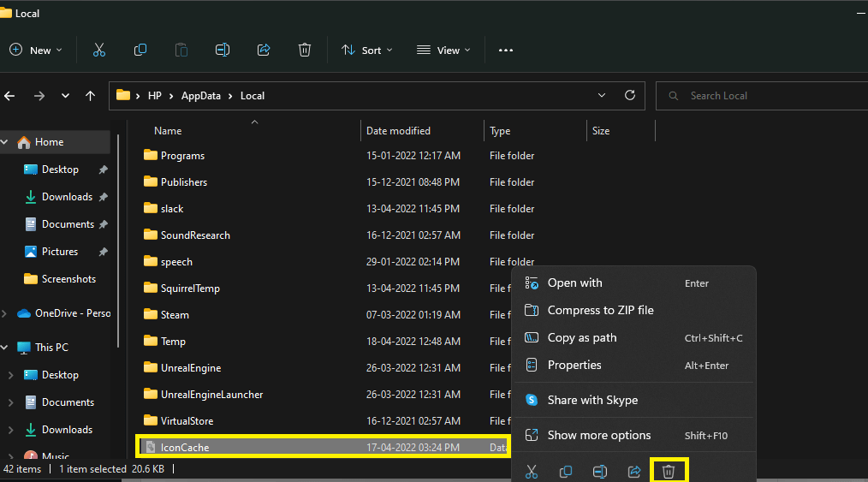Image resolution: width=868 pixels, height=482 pixels.
Task: Click the Copy icon in top toolbar
Action: click(x=140, y=50)
